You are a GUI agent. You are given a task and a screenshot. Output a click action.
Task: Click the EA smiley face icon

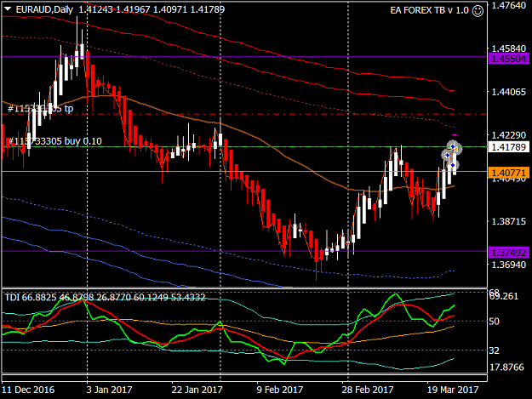click(478, 11)
